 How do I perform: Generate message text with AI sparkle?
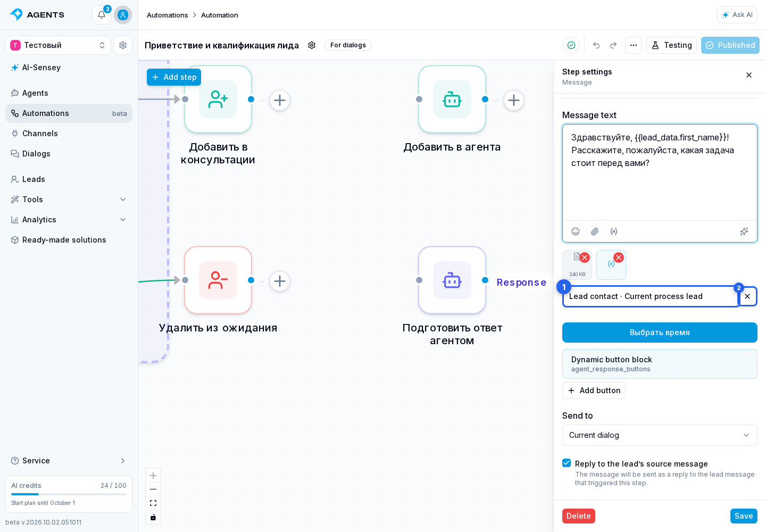(744, 231)
